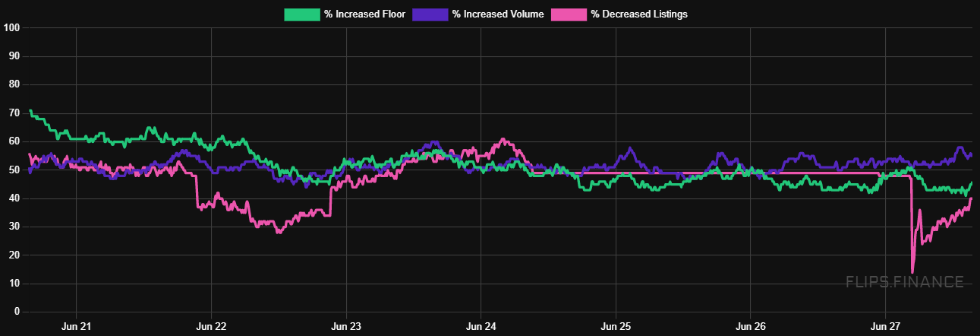Click the 80 y-axis value label
Image resolution: width=980 pixels, height=336 pixels.
pos(14,85)
